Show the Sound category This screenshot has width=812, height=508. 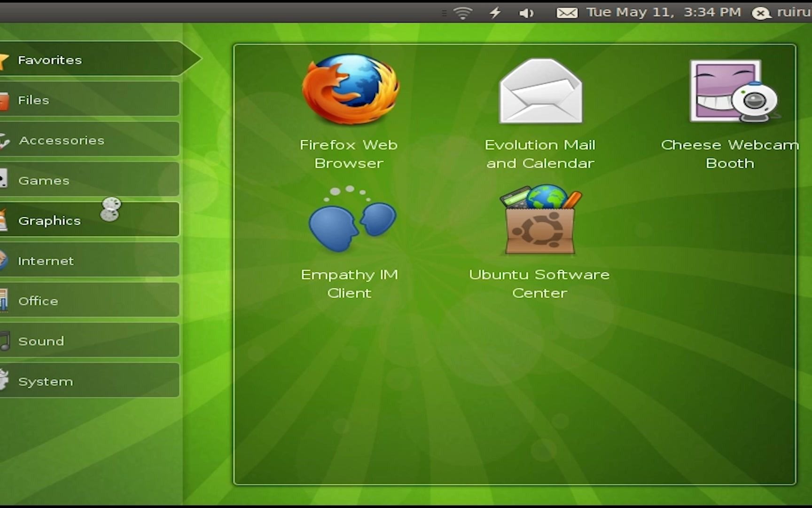[89, 340]
